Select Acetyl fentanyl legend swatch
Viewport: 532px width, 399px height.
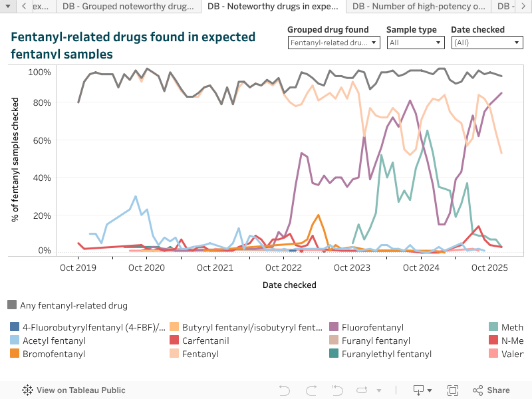pos(15,340)
